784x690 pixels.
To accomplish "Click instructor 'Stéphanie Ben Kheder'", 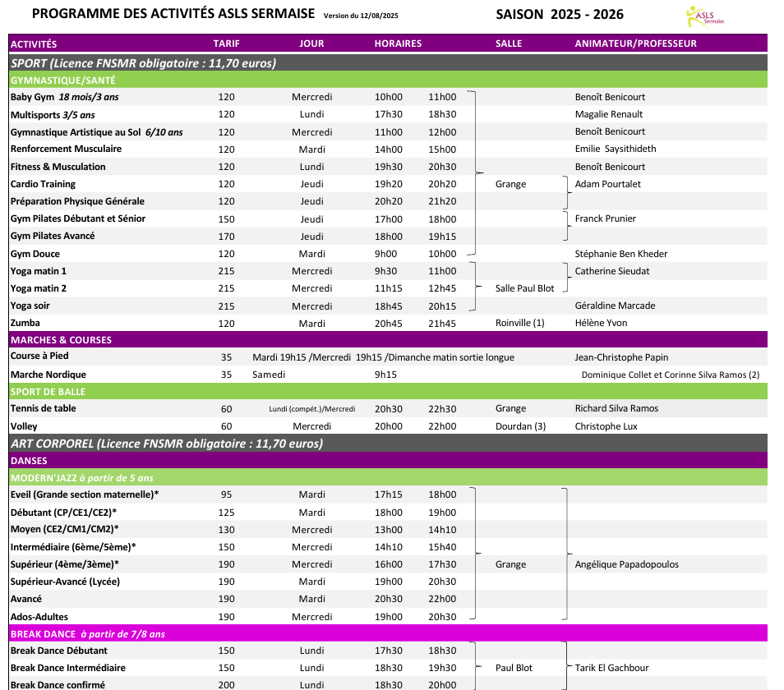I will coord(621,254).
